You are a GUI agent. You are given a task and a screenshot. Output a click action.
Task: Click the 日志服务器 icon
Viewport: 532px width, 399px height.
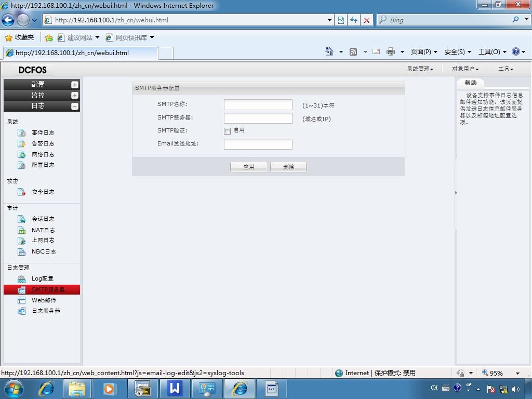21,311
